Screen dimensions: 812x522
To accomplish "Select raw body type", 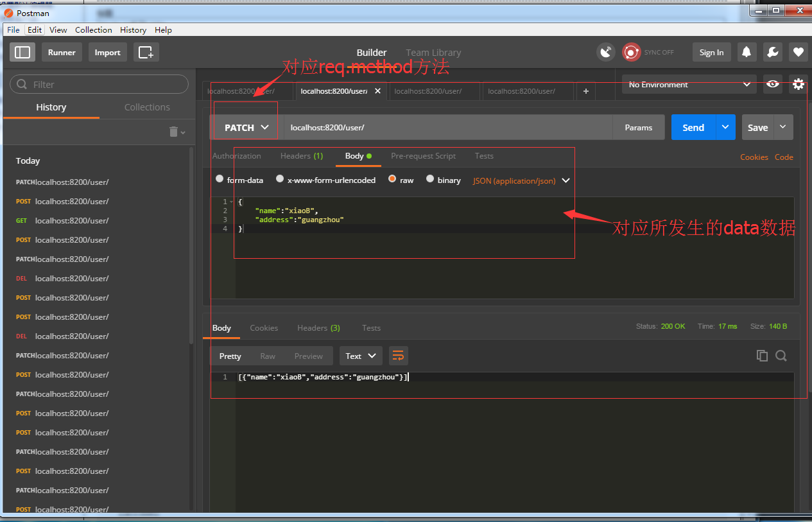I will pyautogui.click(x=392, y=179).
